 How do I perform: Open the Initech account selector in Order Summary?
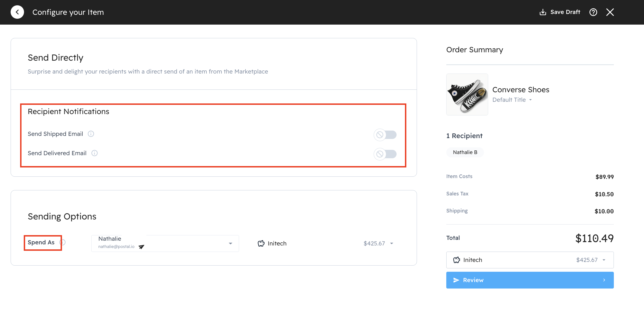[530, 260]
